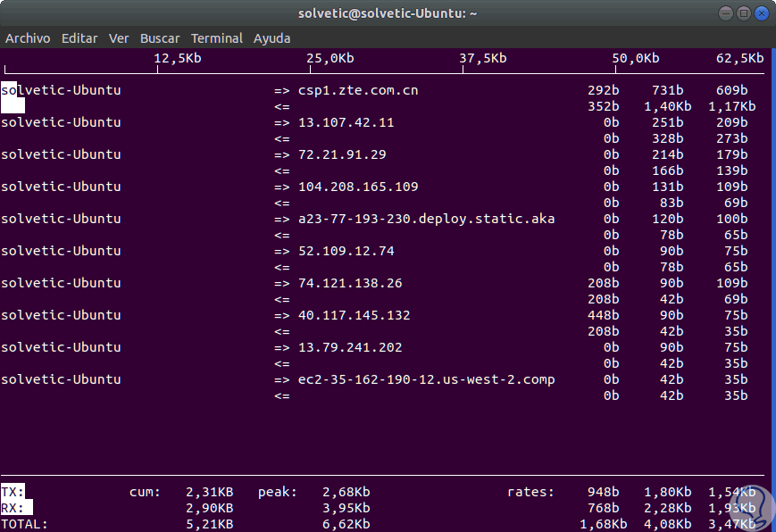Click the total peak value 6,62Kb
This screenshot has width=776, height=532.
coord(346,524)
